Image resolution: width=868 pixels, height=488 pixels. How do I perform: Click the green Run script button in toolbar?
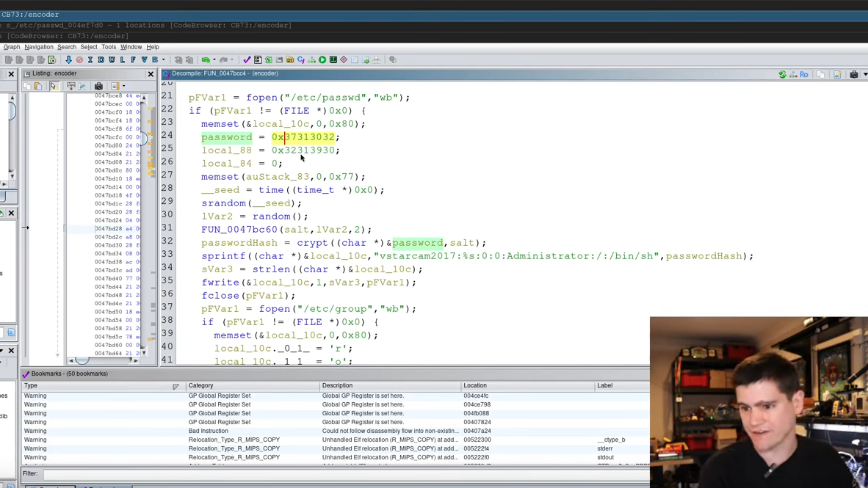click(x=322, y=60)
